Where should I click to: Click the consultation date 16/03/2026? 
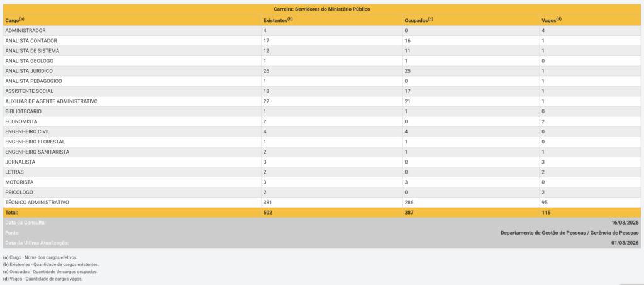click(x=625, y=223)
